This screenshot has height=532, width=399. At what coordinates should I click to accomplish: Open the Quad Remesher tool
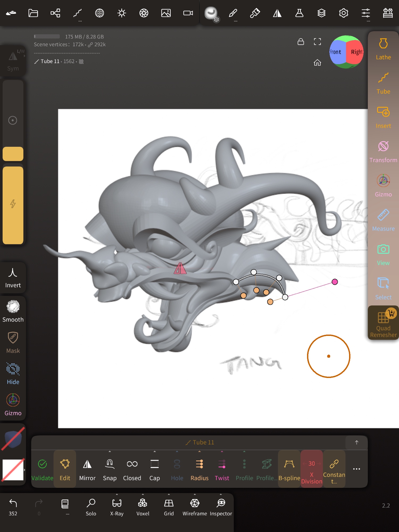(x=383, y=323)
